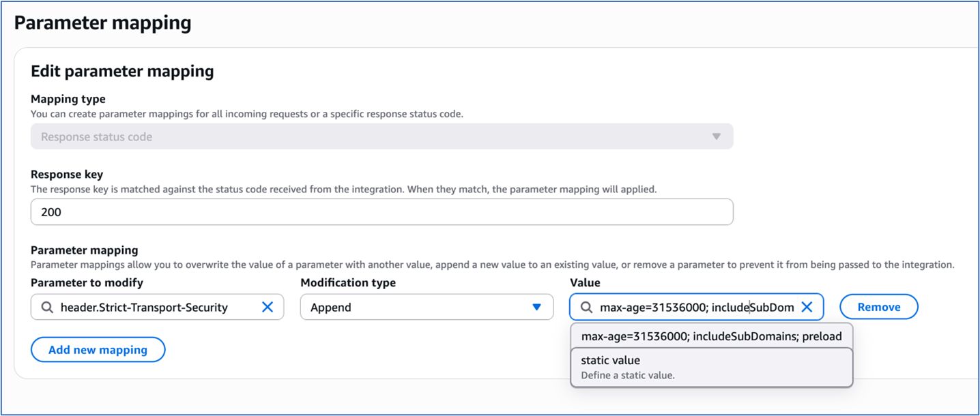
Task: Click the disabled Response status code field
Action: coord(381,136)
